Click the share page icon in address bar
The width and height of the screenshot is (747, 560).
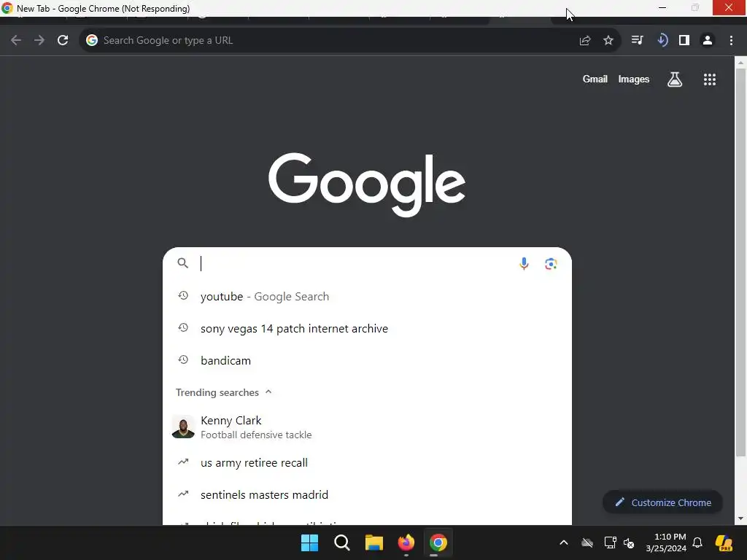[585, 41]
